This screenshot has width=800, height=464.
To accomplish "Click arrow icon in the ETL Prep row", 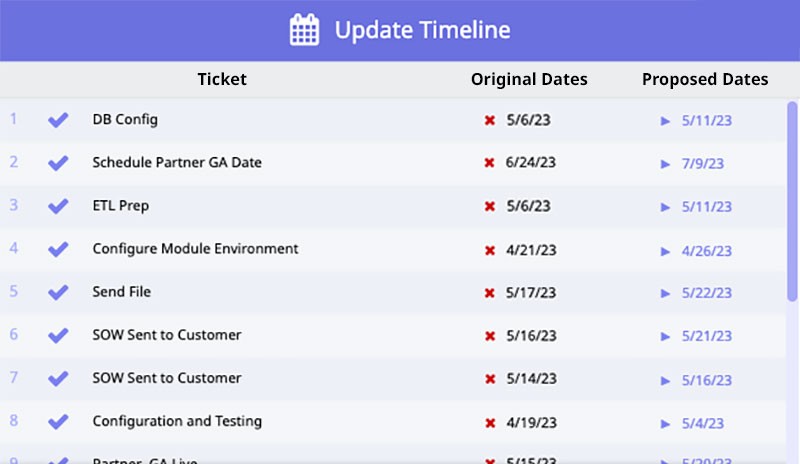I will 665,207.
